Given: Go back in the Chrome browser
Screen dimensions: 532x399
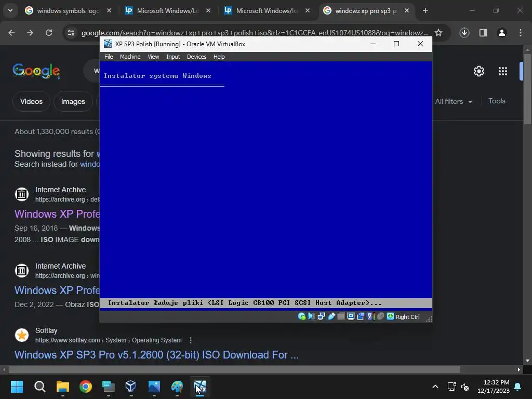Looking at the screenshot, I should coord(11,33).
